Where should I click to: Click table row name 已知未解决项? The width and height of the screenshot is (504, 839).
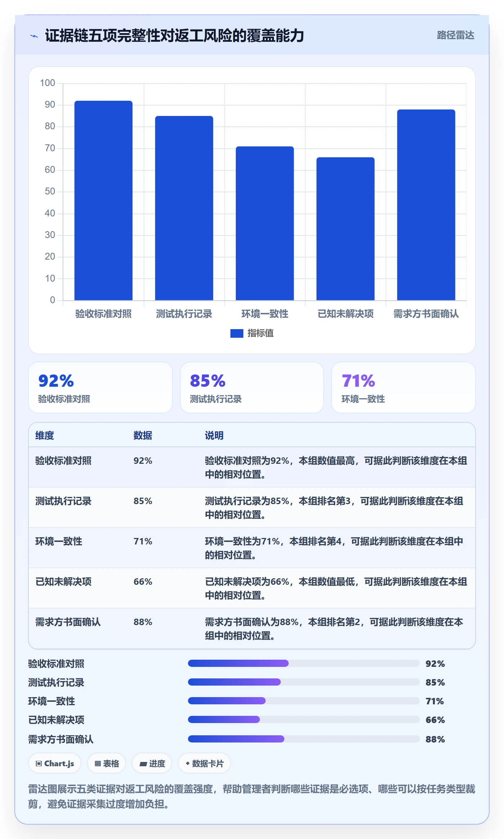tap(63, 582)
